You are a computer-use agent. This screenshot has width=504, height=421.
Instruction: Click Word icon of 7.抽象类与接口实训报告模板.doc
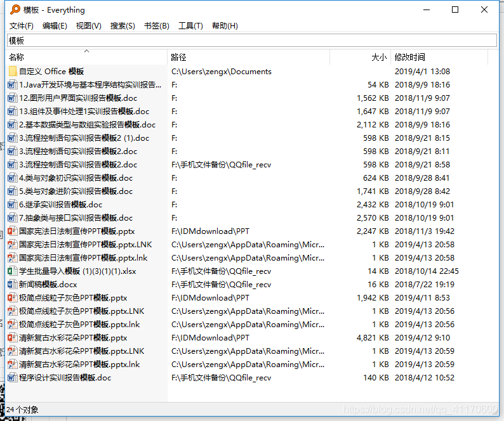[13, 218]
